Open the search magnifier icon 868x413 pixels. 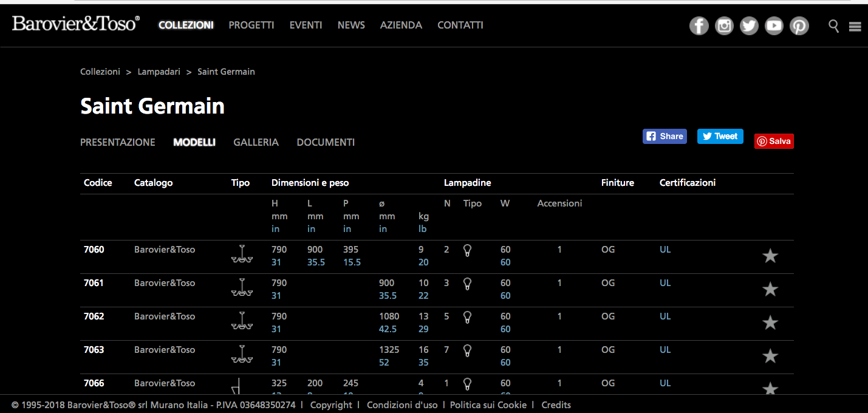tap(834, 26)
